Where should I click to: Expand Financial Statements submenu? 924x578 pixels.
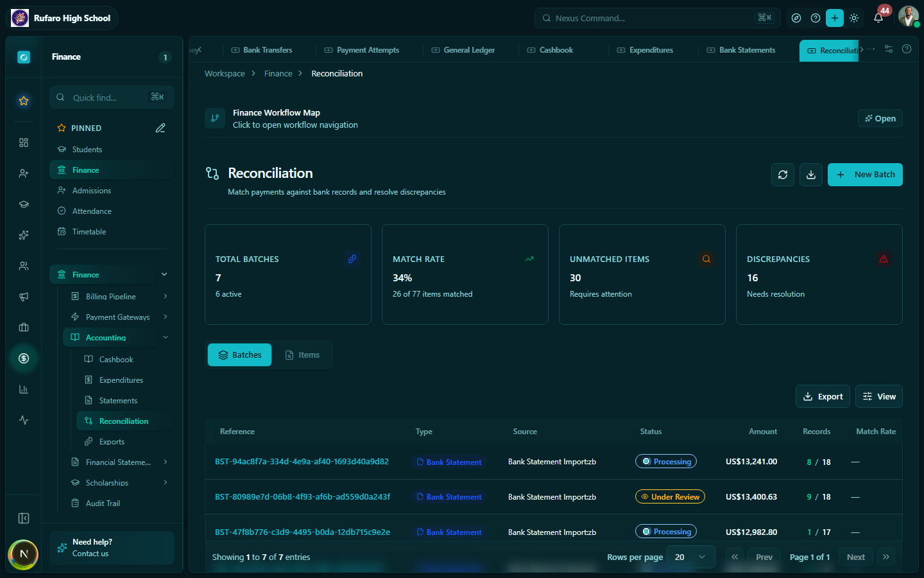[166, 462]
